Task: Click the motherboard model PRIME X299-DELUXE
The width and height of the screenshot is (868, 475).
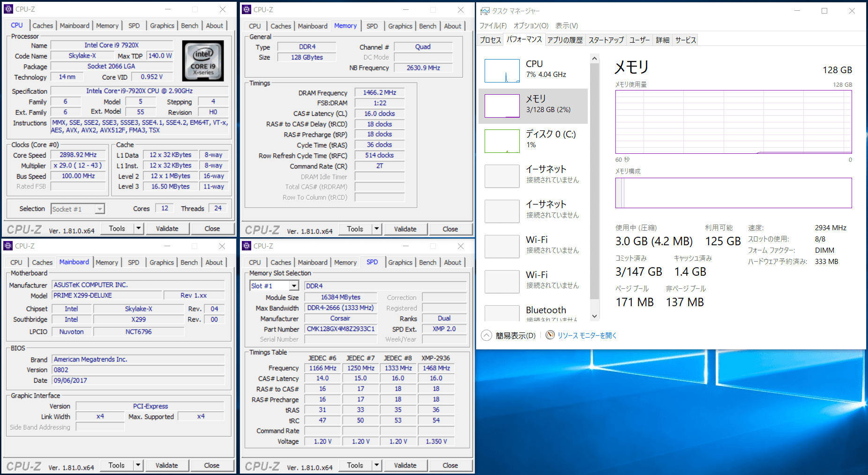Action: (107, 295)
